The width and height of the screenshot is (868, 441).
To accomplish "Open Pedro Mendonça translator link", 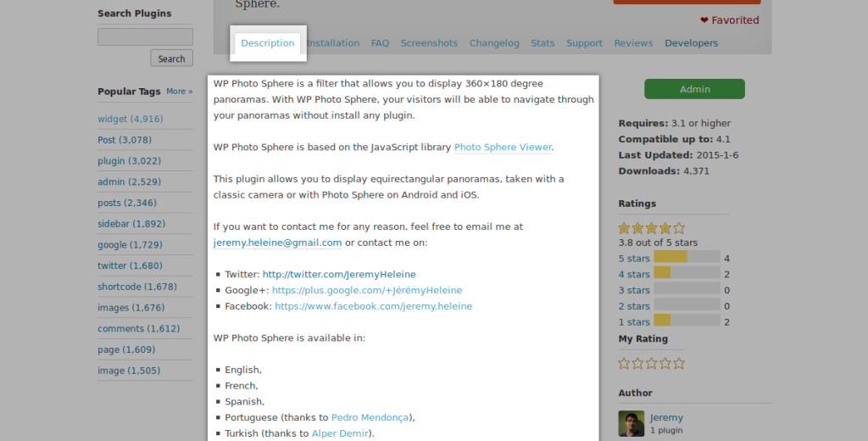I will coord(370,418).
